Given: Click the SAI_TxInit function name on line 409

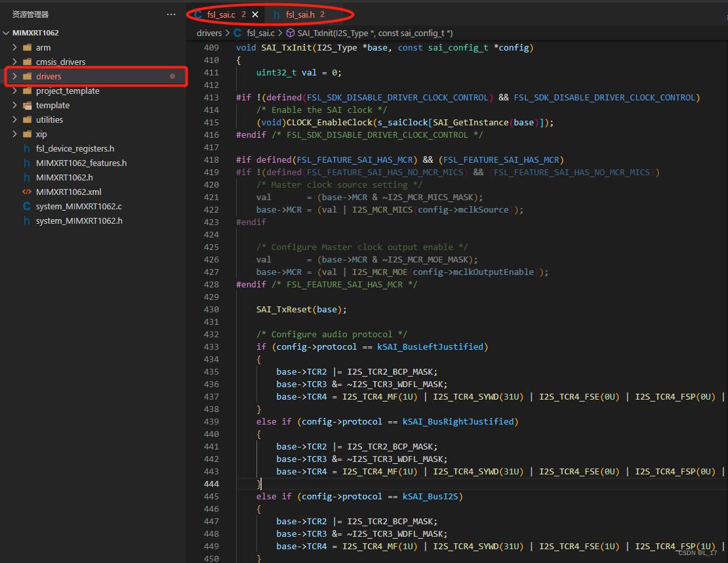Looking at the screenshot, I should pos(287,47).
